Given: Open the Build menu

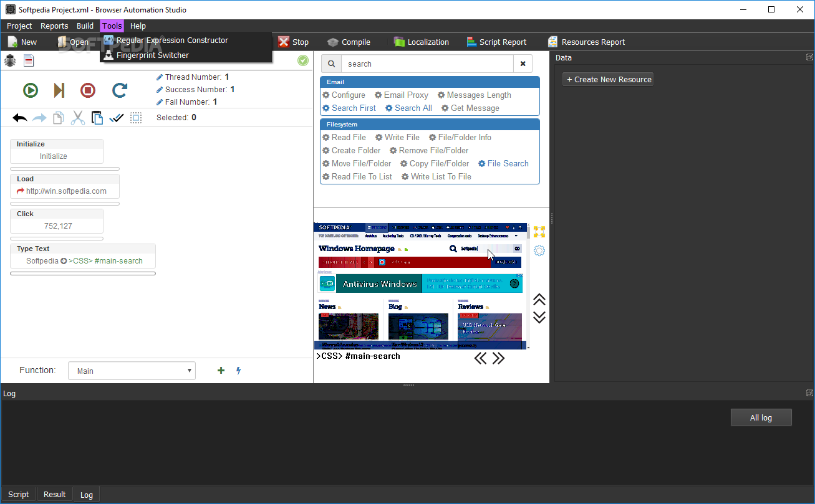Looking at the screenshot, I should 85,26.
